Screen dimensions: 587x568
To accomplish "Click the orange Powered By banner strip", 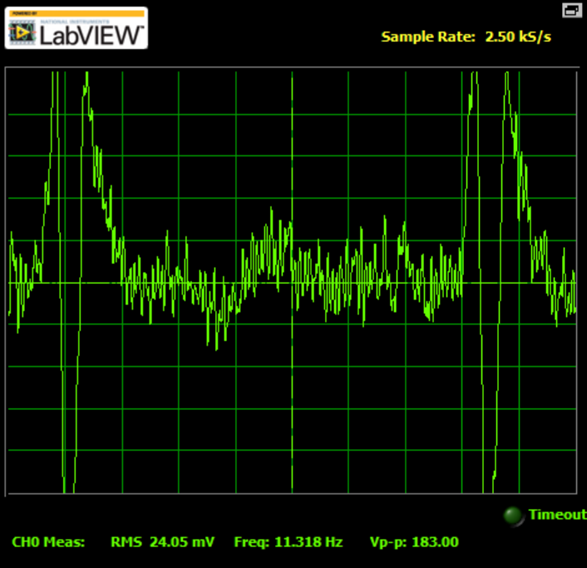I will [77, 13].
